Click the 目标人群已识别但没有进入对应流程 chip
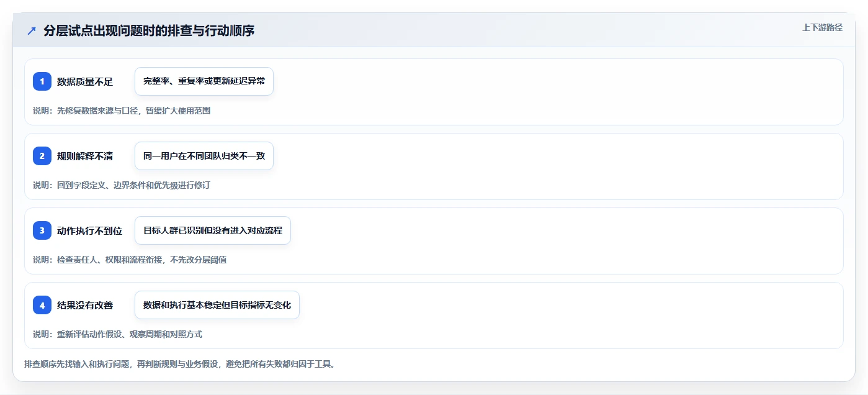 coord(213,230)
